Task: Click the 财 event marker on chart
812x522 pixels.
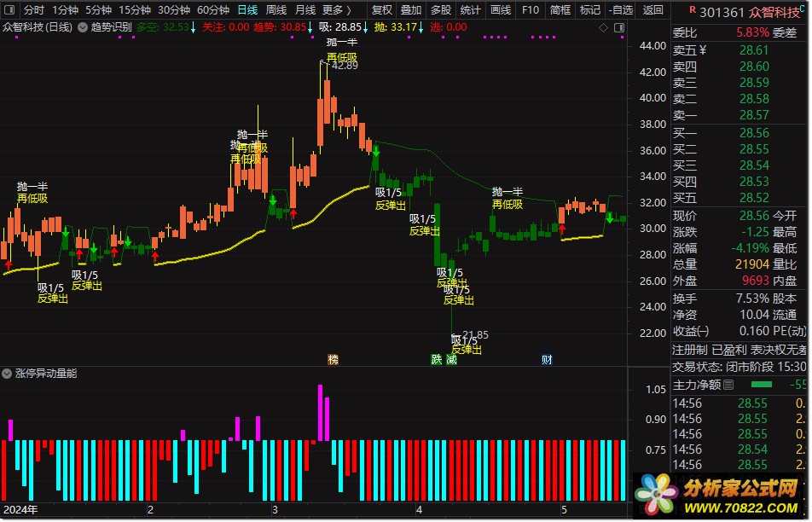Action: pos(547,359)
